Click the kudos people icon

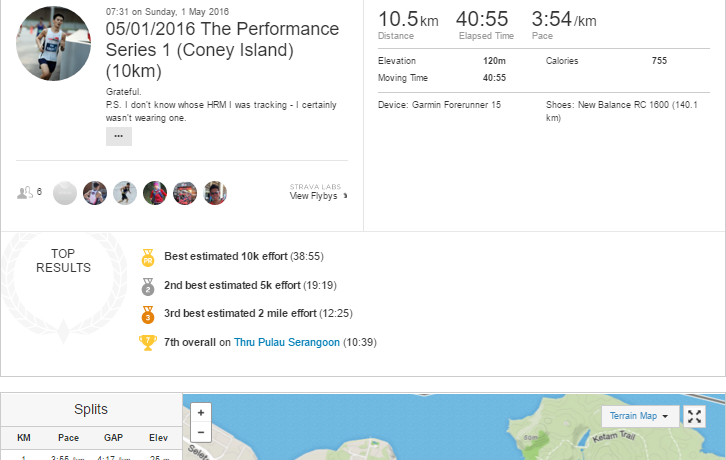[x=25, y=192]
